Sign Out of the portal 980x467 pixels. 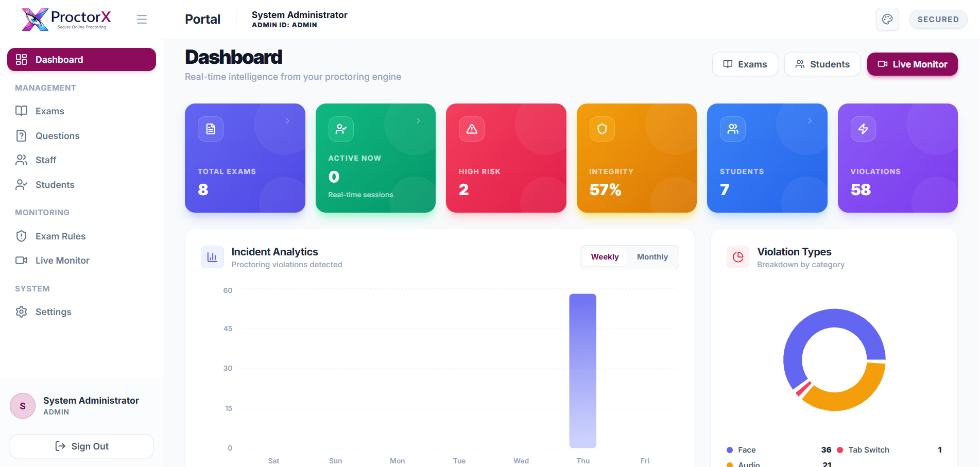coord(81,446)
